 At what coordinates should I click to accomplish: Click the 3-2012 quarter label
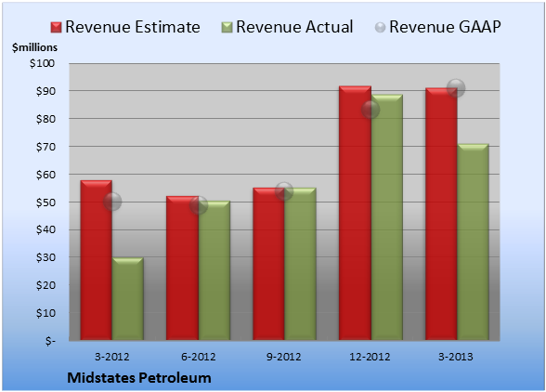pyautogui.click(x=112, y=357)
